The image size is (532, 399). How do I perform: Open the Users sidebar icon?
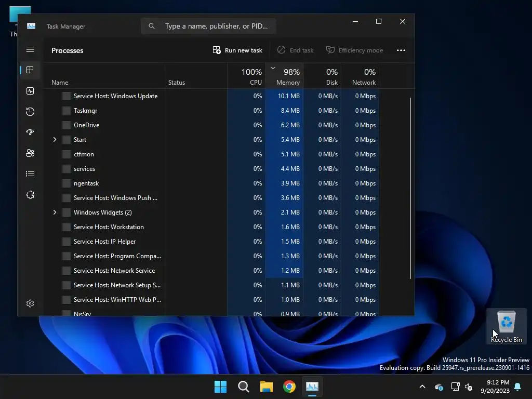coord(30,153)
